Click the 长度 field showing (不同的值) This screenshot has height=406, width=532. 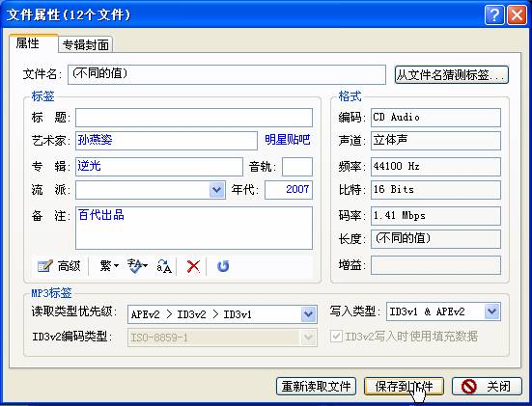coord(435,239)
